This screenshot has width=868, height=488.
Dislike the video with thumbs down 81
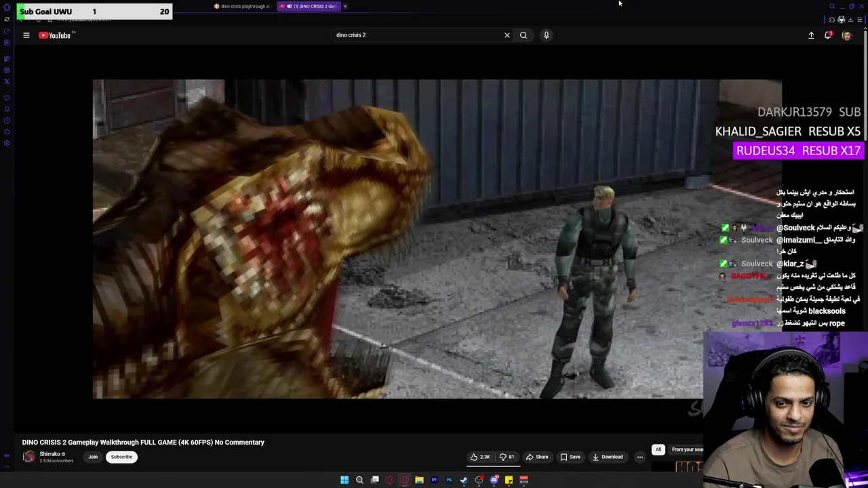click(x=507, y=457)
